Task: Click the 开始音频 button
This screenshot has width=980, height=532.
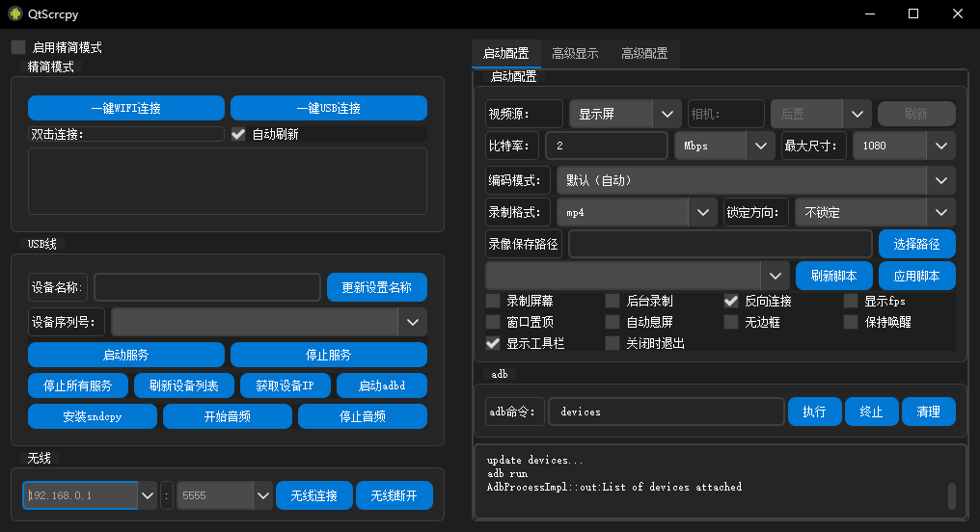Action: click(228, 416)
